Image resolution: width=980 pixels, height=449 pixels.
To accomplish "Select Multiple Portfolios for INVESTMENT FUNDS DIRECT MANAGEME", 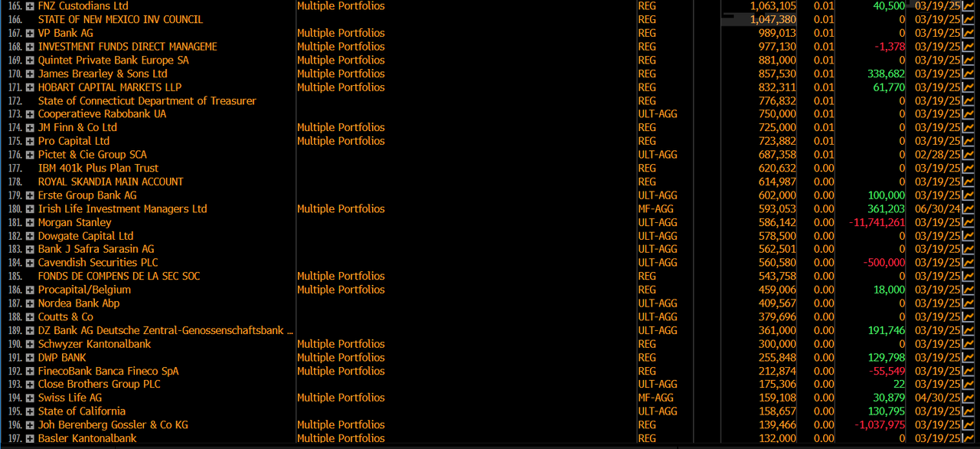I will point(341,47).
